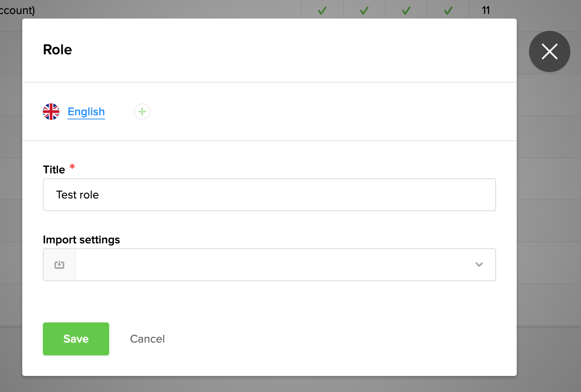This screenshot has height=392, width=581.
Task: Click the UK flag icon
Action: pyautogui.click(x=51, y=112)
